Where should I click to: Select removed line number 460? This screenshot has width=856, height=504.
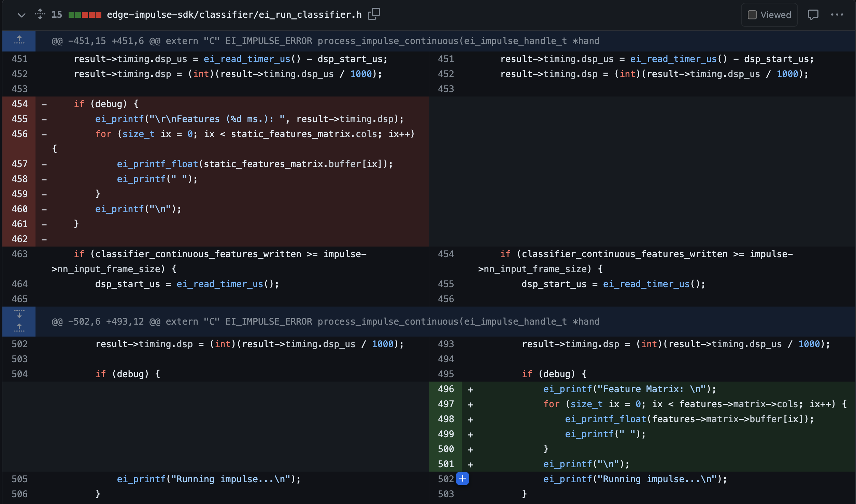coord(19,209)
